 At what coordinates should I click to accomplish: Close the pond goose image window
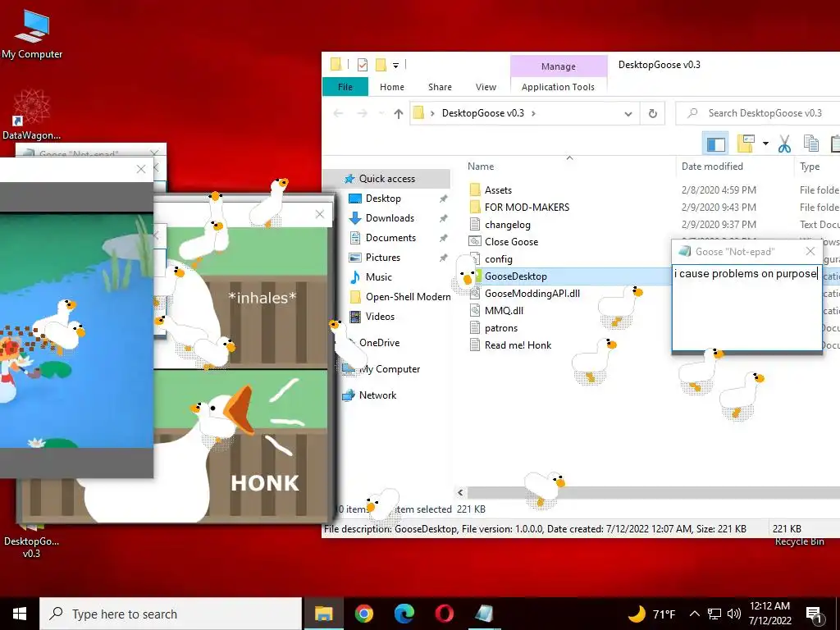tap(141, 169)
